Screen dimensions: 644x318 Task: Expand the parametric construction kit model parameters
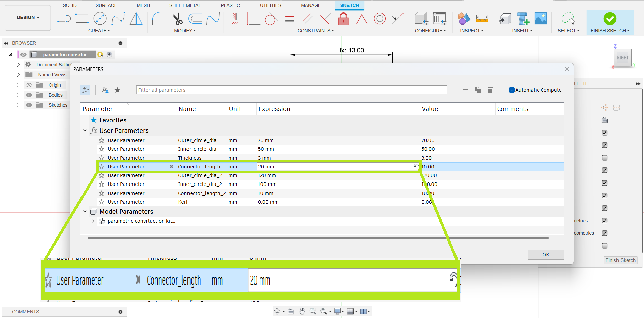pos(93,221)
